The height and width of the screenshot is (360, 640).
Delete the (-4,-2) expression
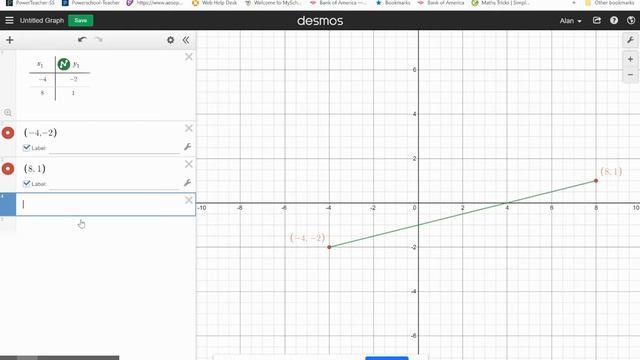tap(189, 128)
